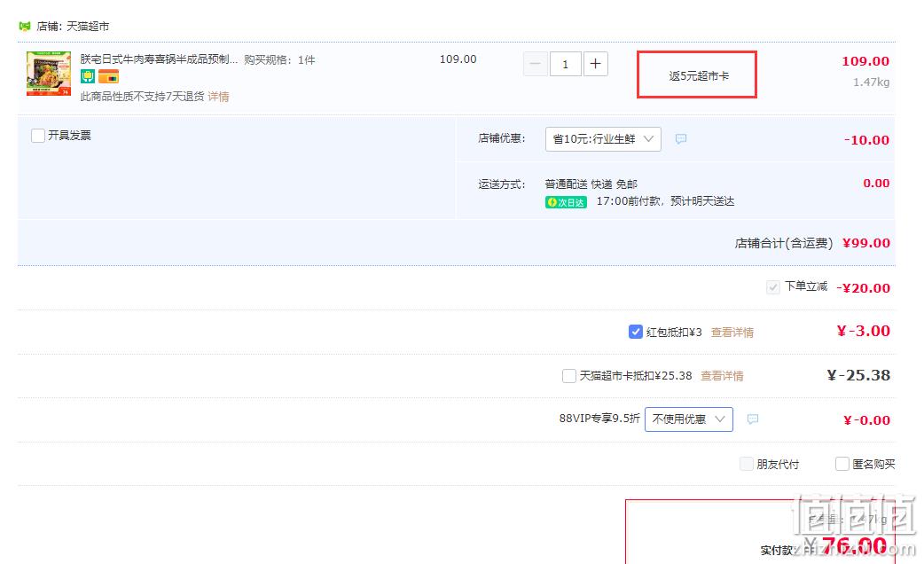
Task: Open 查看详情 for 红包抵扣
Action: point(732,333)
